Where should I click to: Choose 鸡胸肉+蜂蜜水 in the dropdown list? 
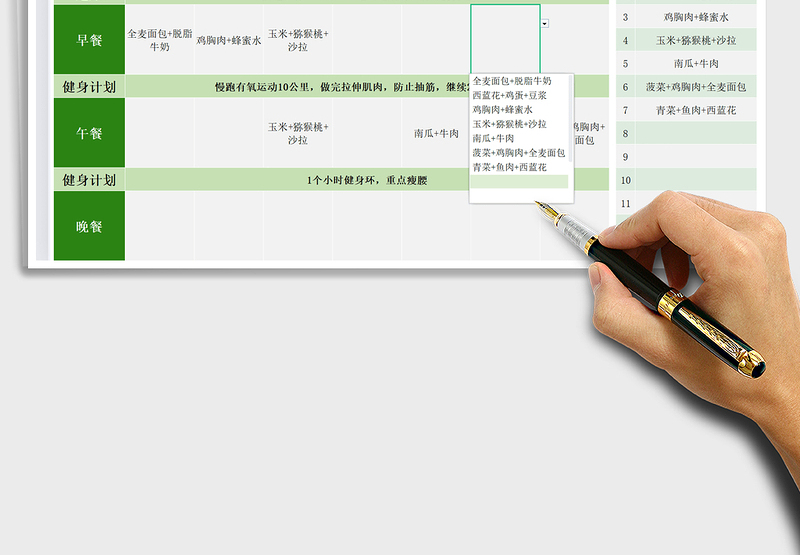[502, 109]
